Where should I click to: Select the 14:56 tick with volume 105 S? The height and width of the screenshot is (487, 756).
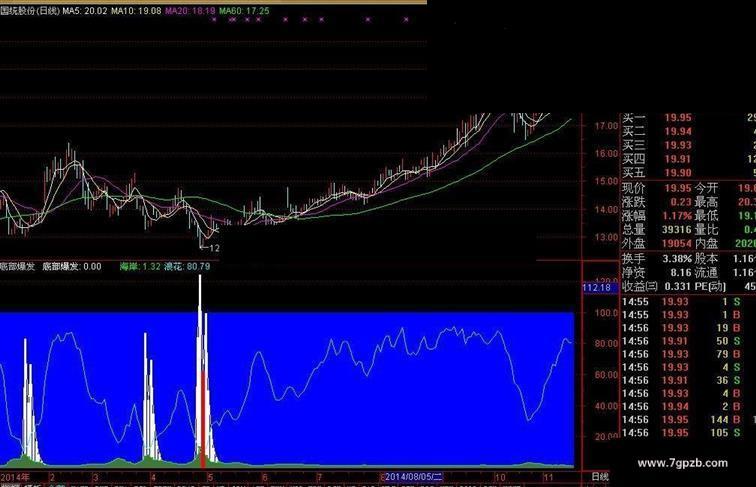pyautogui.click(x=688, y=433)
